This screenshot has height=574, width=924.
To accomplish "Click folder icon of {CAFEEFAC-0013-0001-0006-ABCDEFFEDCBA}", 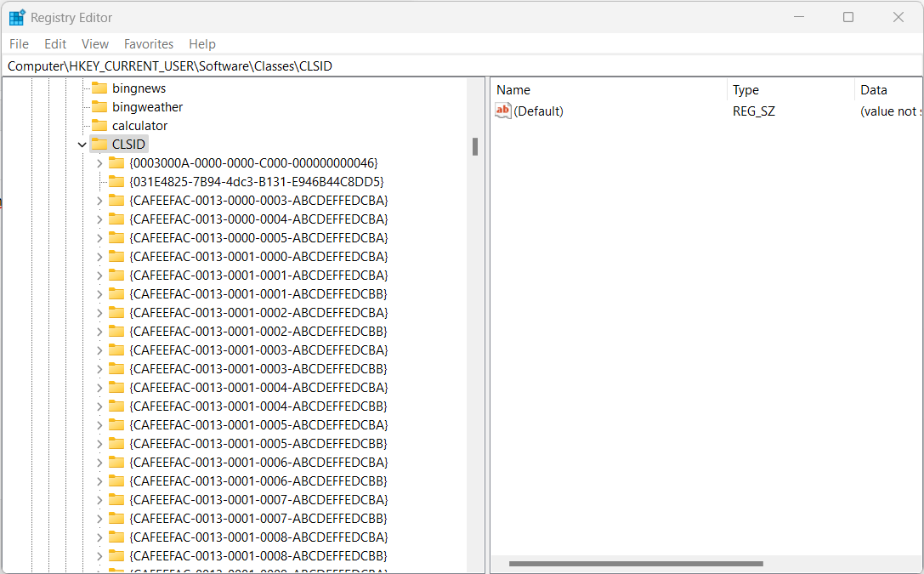I will pyautogui.click(x=116, y=462).
